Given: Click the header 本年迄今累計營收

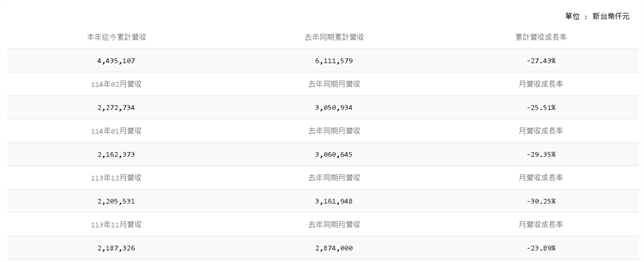Looking at the screenshot, I should click(x=116, y=37).
